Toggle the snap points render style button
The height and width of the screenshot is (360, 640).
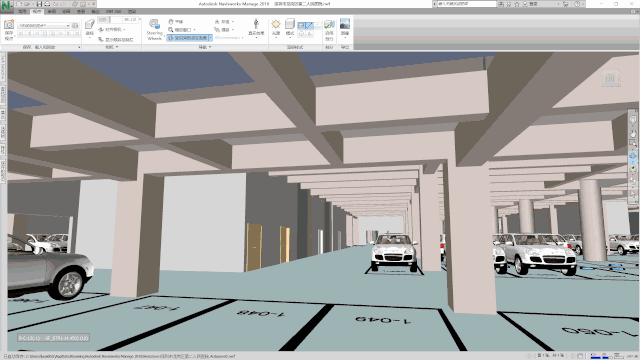301,34
